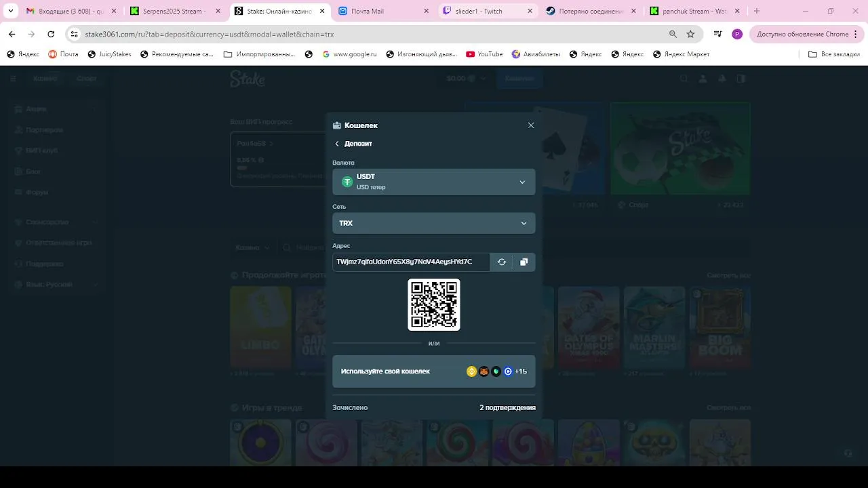Open the Яндекс Маркет bookmark

click(x=681, y=54)
